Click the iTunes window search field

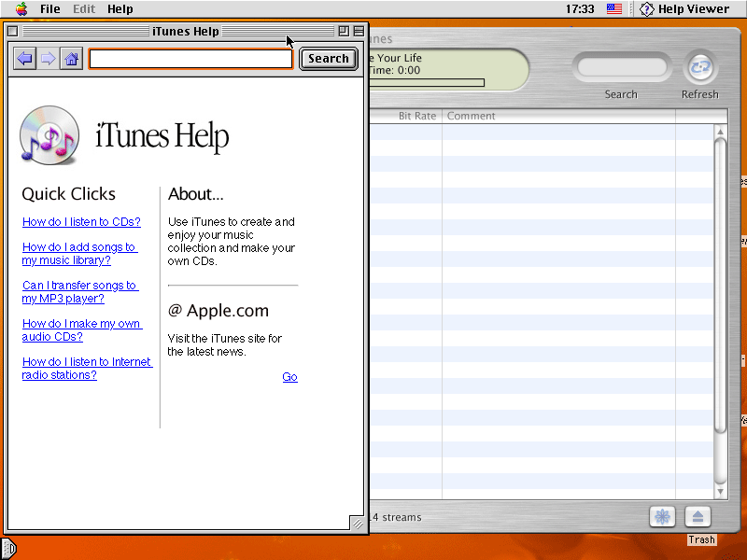pos(621,67)
